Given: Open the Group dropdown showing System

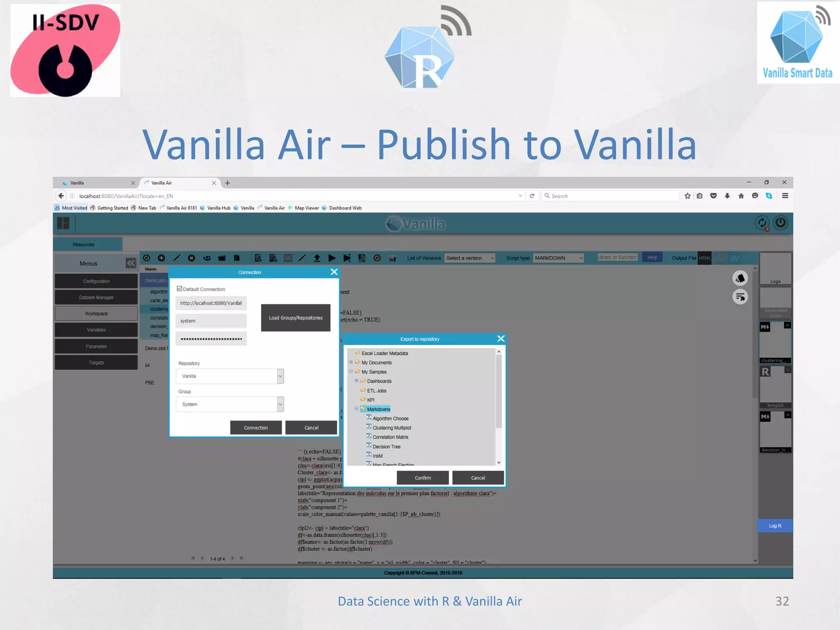Looking at the screenshot, I should tap(230, 404).
